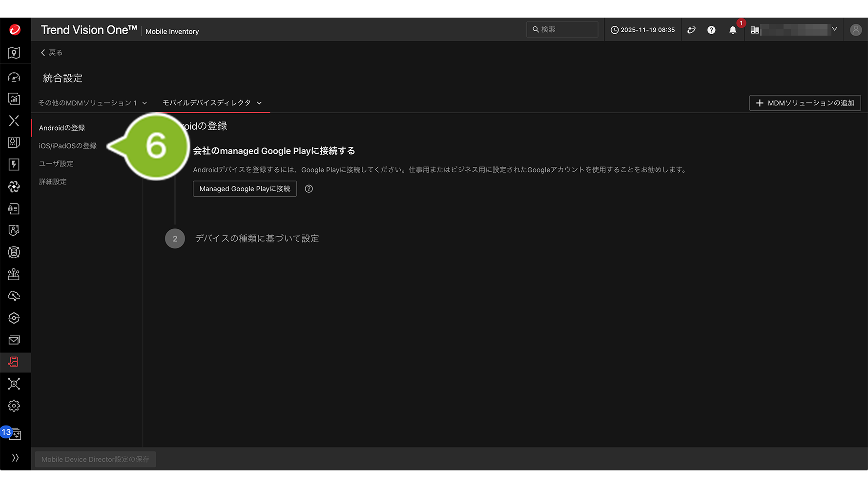The width and height of the screenshot is (868, 488).
Task: Select iOS/iPadOSの登録 menu item
Action: coord(68,146)
